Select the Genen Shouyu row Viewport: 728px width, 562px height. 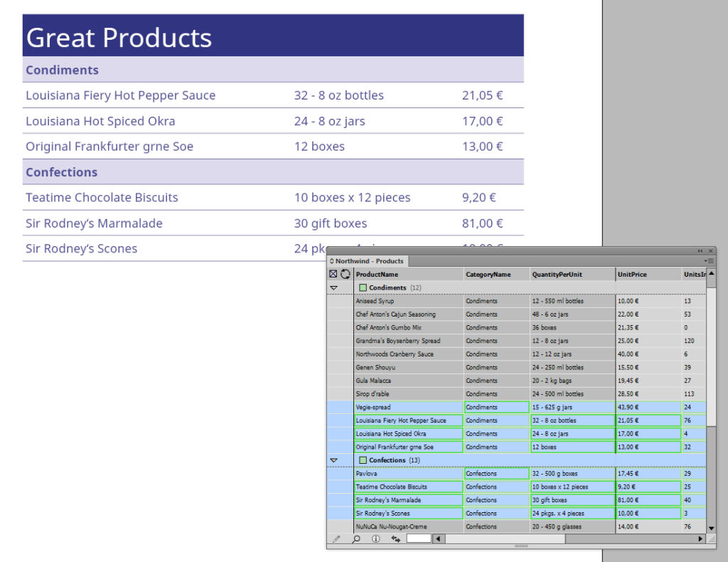tap(516, 367)
